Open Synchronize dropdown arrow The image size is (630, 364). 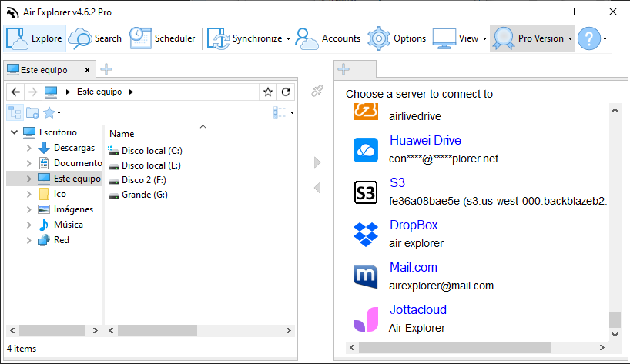(288, 39)
